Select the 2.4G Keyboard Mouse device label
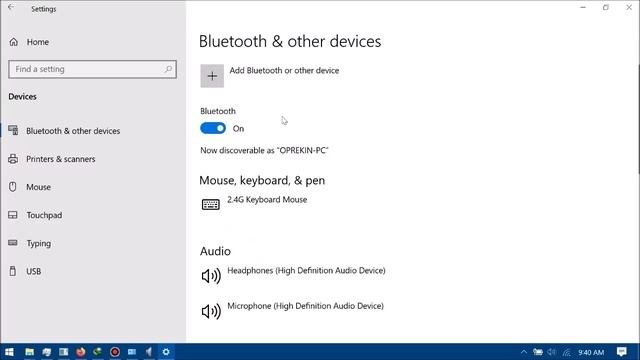This screenshot has width=640, height=360. 267,200
